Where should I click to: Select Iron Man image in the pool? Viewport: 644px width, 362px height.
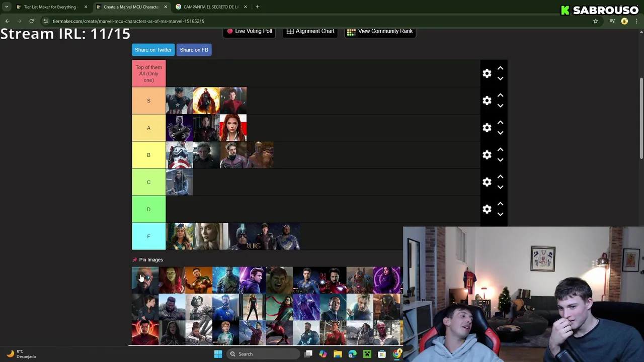(333, 280)
